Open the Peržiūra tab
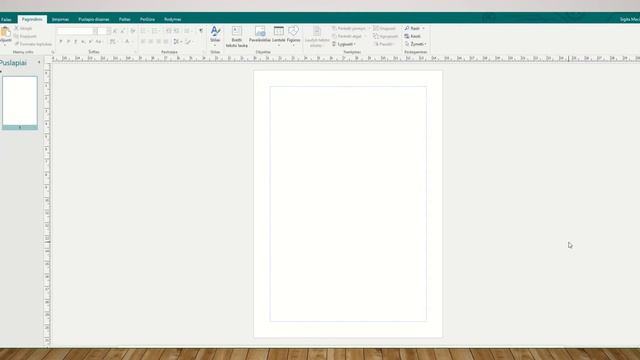The image size is (640, 360). coord(147,19)
